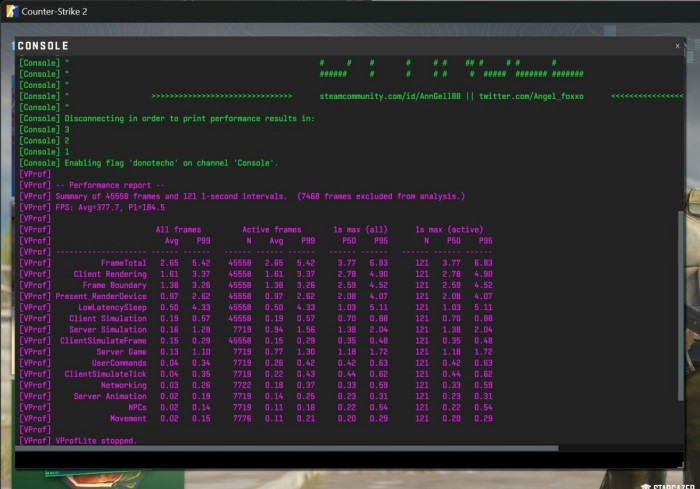Screen dimensions: 700x489
Task: Click the 7722 value in Networking row
Action: tap(242, 385)
